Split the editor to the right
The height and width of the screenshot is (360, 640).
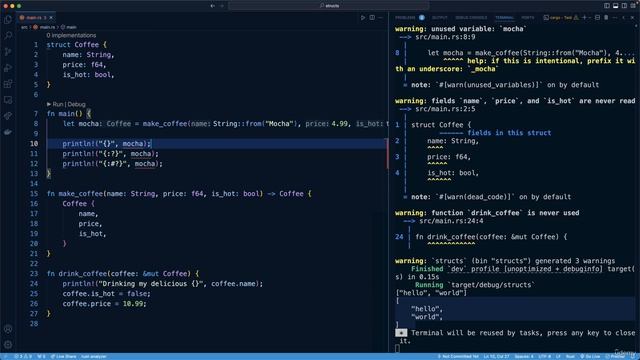[372, 18]
